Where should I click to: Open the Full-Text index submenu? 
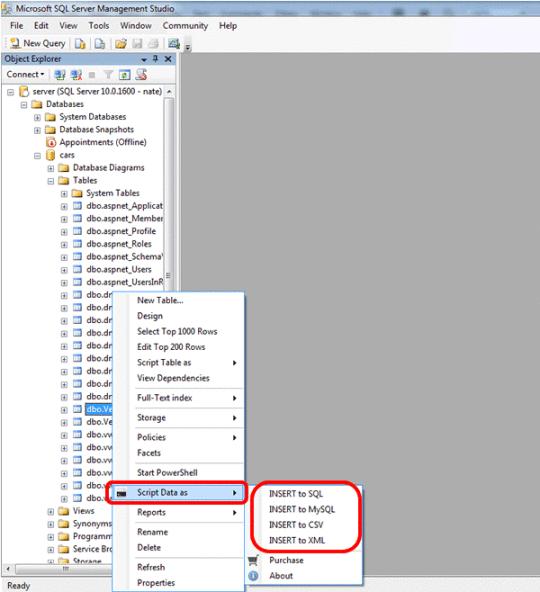[179, 398]
